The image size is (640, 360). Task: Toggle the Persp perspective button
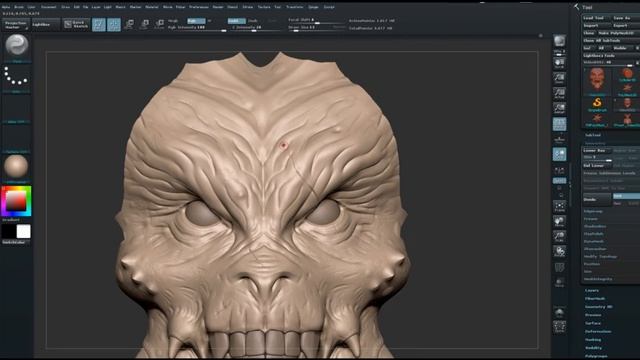pos(560,124)
